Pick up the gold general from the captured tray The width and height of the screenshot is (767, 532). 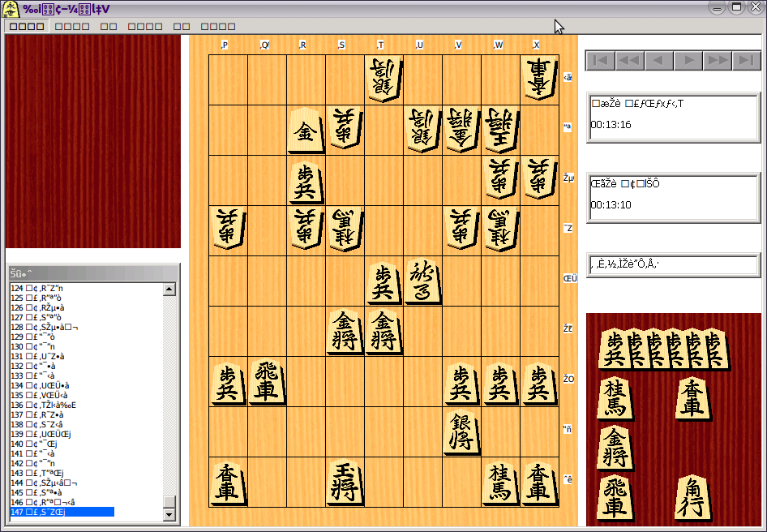615,448
